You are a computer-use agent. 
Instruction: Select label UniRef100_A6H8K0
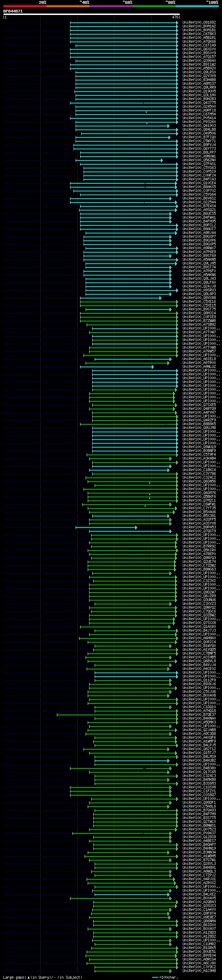coord(199,638)
